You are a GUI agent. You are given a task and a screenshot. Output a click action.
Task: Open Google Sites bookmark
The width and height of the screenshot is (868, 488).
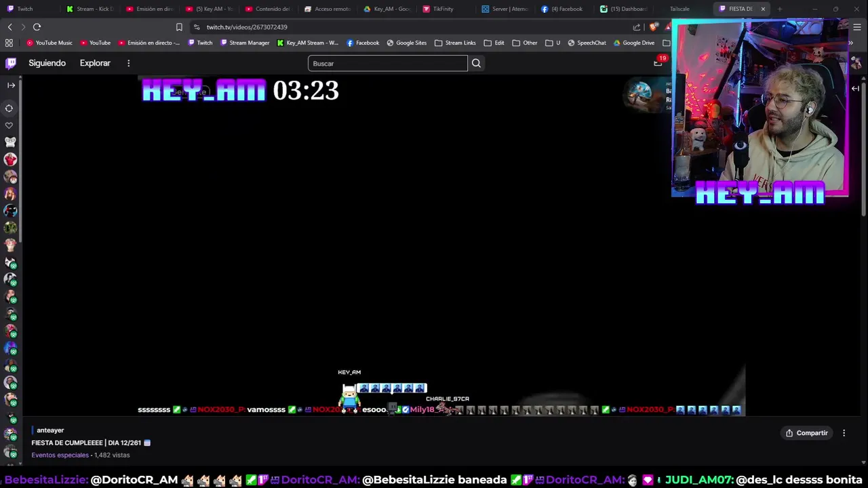point(406,43)
